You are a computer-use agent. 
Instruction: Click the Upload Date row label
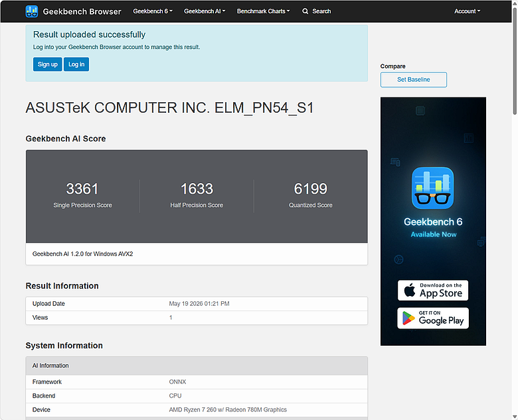click(x=48, y=304)
